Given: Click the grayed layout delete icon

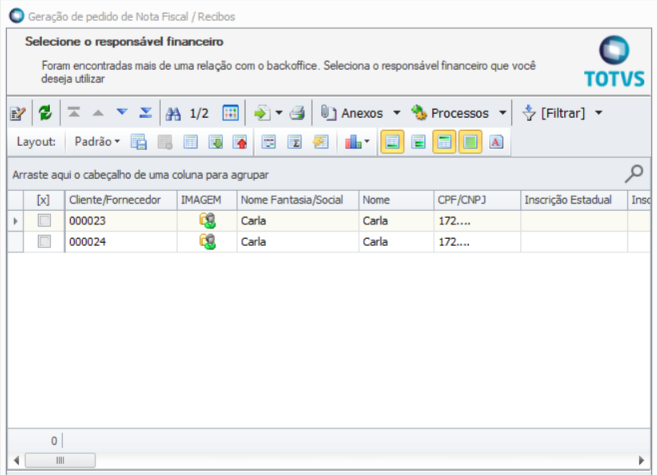Looking at the screenshot, I should 165,142.
